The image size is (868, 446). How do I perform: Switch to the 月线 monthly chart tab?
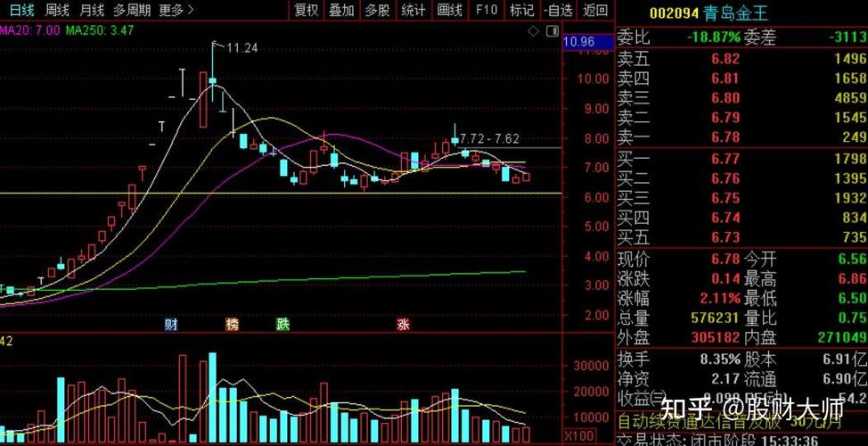click(92, 10)
